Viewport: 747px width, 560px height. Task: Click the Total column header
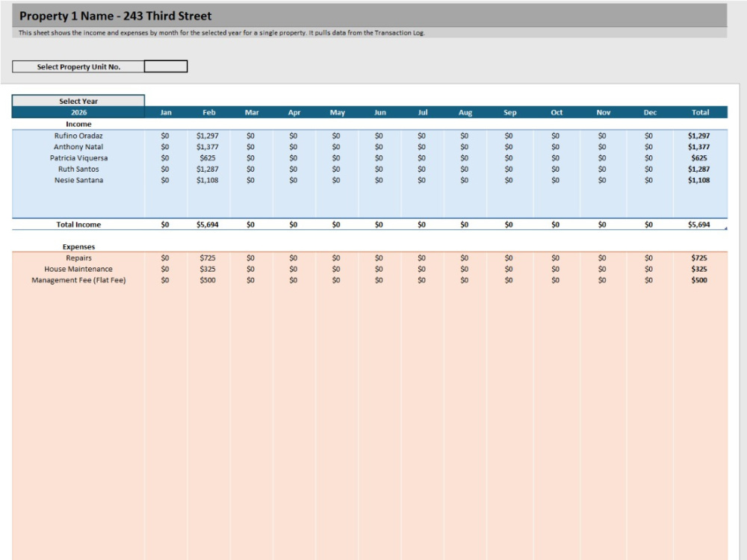pos(701,113)
